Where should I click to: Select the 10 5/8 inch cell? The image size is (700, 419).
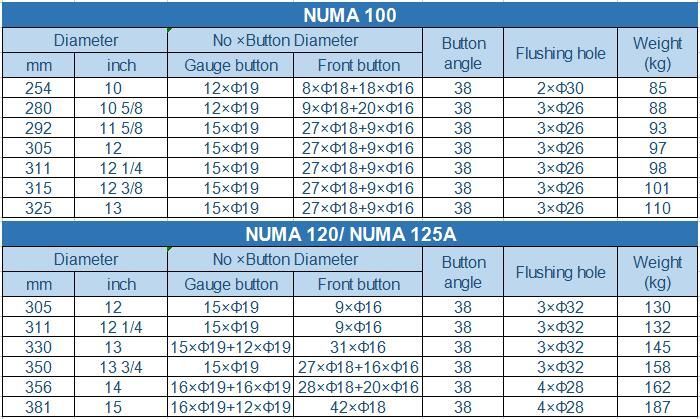click(x=121, y=108)
